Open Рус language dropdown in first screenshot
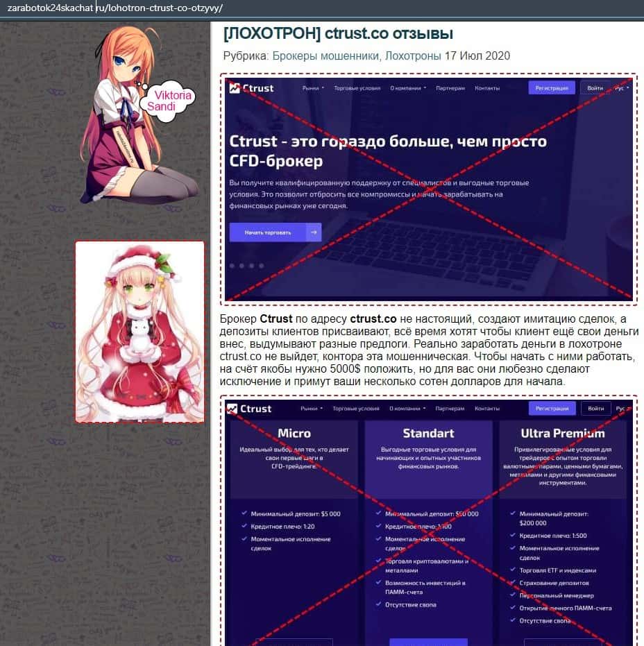 (x=622, y=88)
